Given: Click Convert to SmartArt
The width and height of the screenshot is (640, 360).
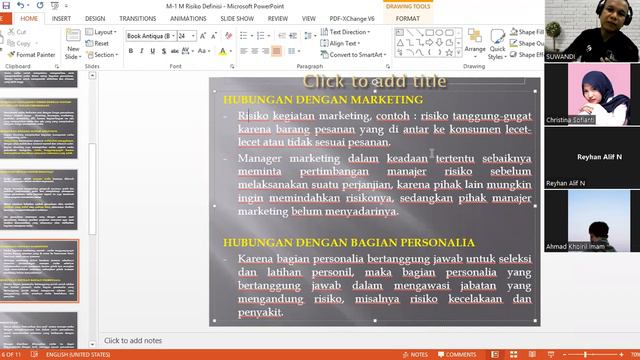Looking at the screenshot, I should pyautogui.click(x=353, y=54).
